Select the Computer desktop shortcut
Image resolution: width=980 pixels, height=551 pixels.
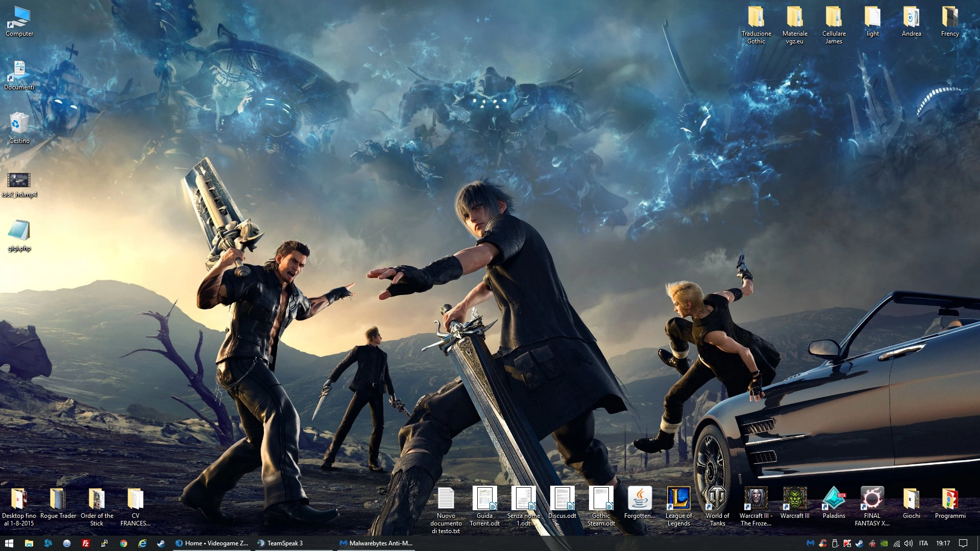19,21
